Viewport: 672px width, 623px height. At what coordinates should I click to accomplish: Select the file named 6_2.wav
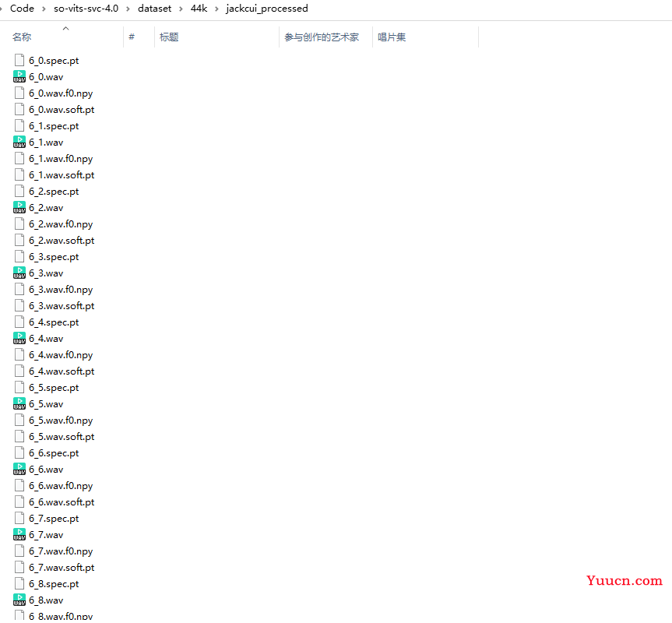click(x=46, y=208)
